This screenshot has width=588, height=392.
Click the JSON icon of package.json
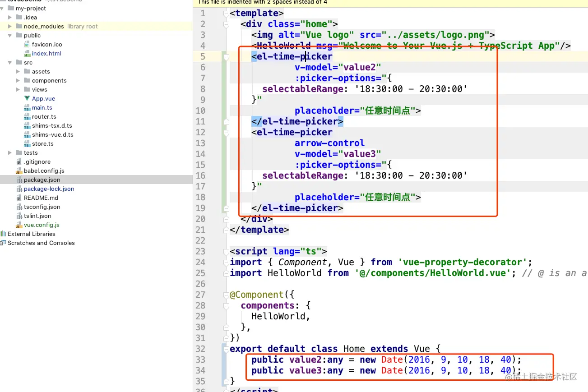tap(19, 180)
